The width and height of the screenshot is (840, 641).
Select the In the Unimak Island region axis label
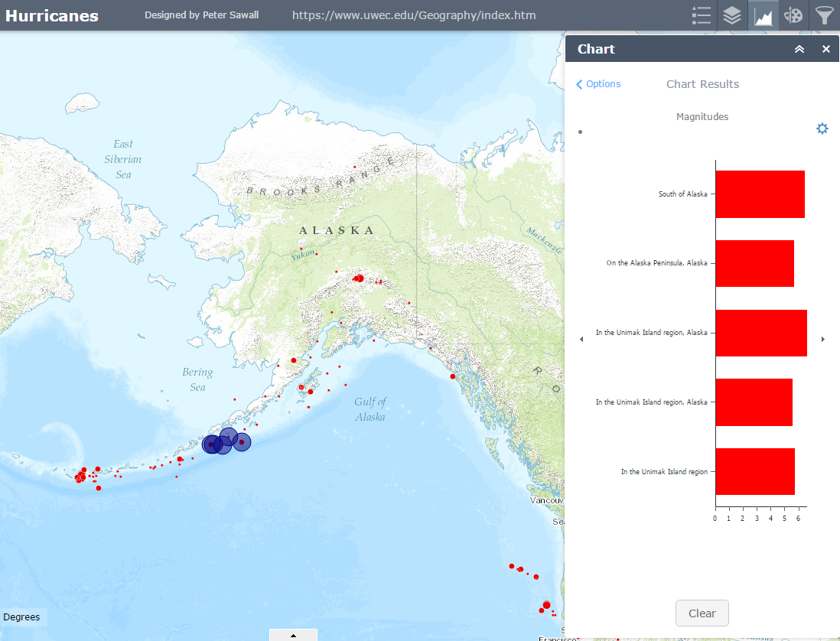[665, 471]
